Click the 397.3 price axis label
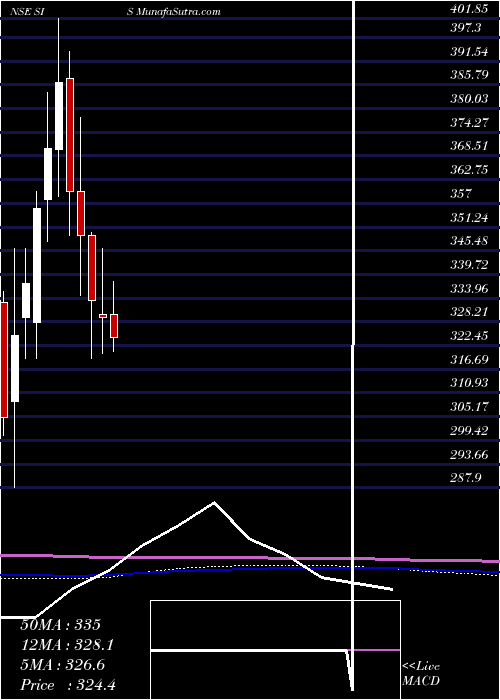 (466, 28)
